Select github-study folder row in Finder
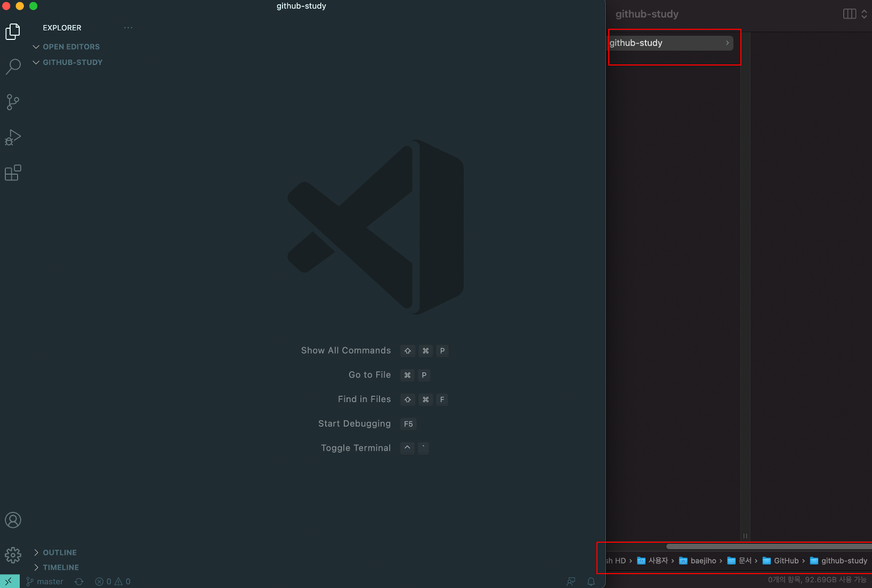The width and height of the screenshot is (872, 588). coord(671,43)
